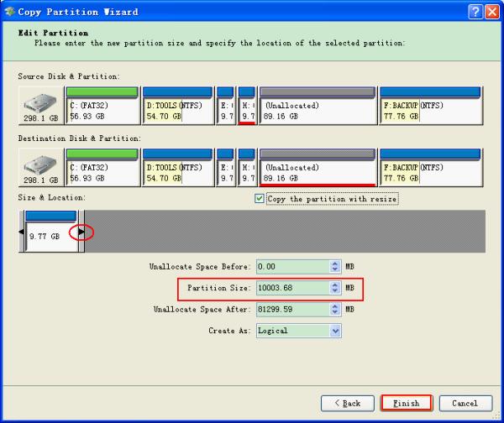Click the Back button
The height and width of the screenshot is (423, 504).
pyautogui.click(x=348, y=403)
